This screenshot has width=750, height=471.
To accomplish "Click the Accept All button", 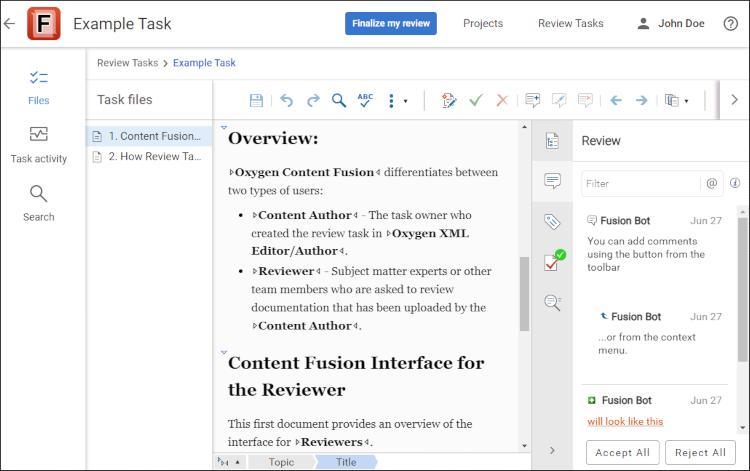I will click(622, 452).
